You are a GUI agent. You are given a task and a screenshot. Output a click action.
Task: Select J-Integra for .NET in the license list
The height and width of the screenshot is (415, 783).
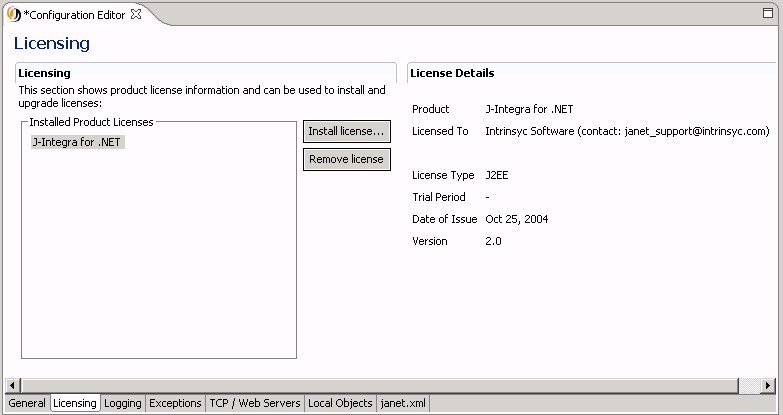click(x=77, y=142)
